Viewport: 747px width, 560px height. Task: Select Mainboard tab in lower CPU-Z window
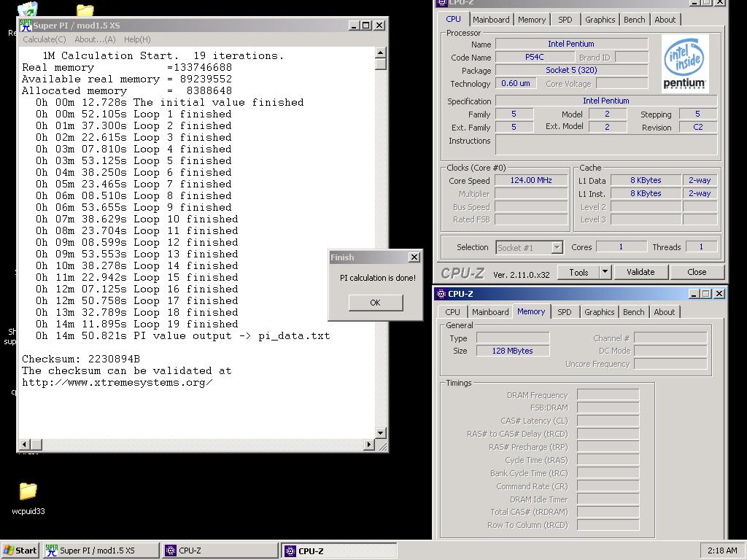(x=490, y=312)
